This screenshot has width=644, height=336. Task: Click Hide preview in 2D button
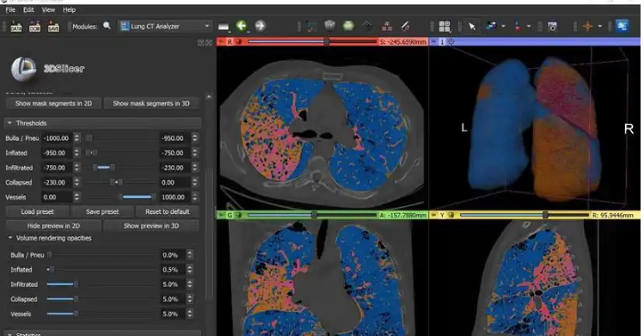tap(54, 226)
